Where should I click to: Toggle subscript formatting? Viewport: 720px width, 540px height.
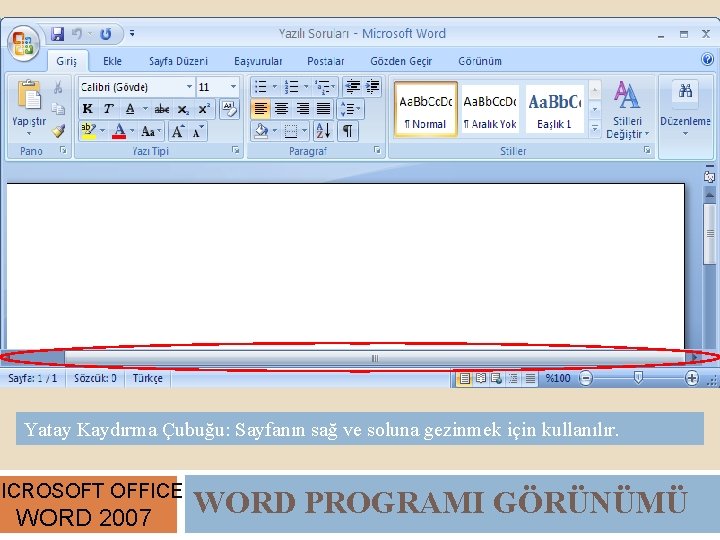(x=183, y=109)
